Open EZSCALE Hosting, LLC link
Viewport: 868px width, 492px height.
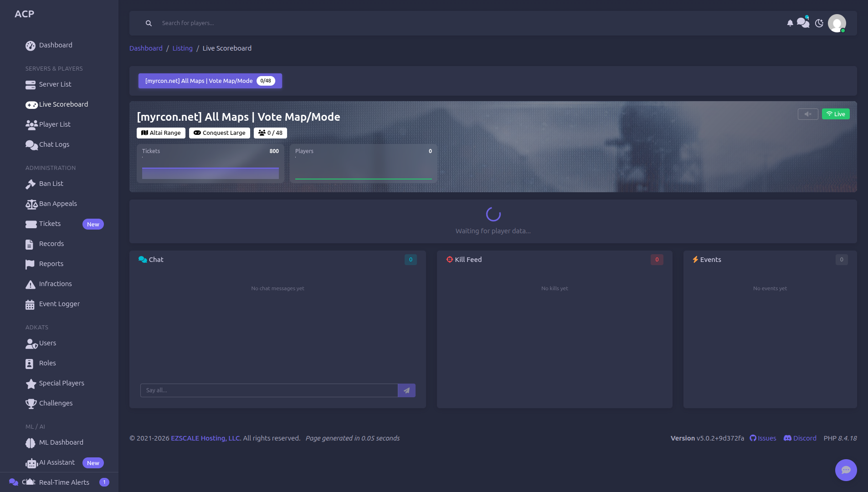click(205, 438)
